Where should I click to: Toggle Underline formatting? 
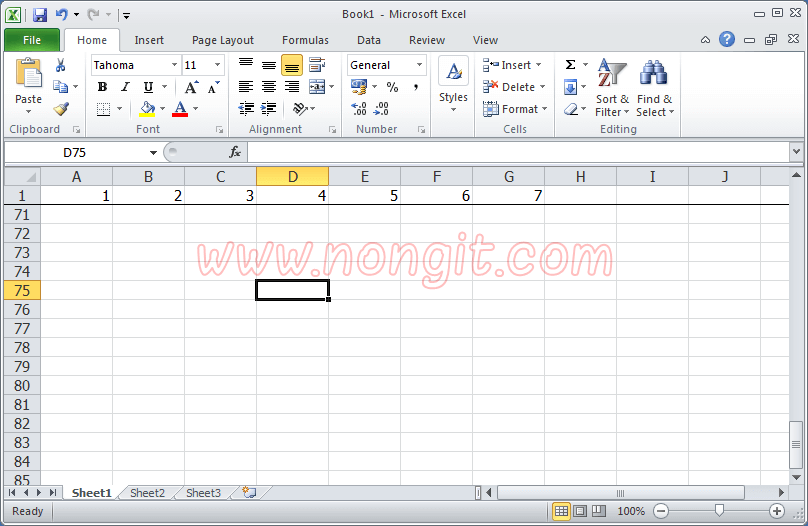148,87
